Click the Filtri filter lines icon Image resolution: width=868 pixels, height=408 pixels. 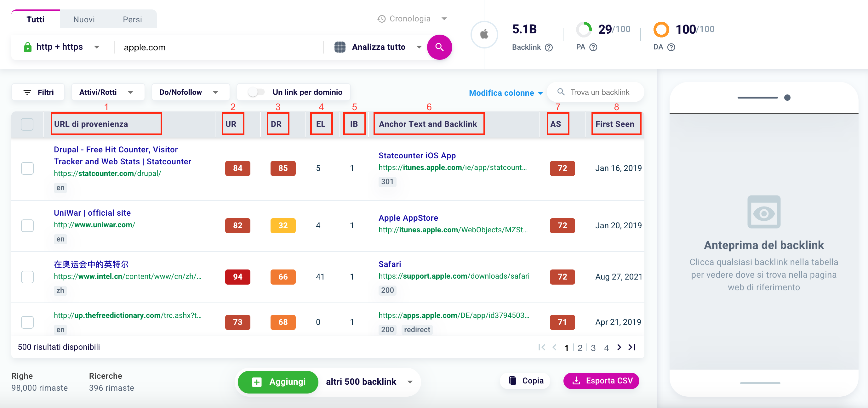[x=27, y=92]
